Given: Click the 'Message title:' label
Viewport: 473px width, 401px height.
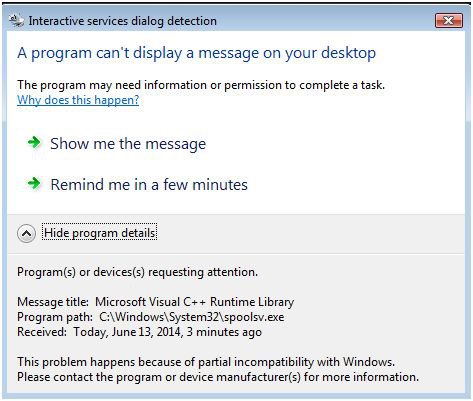Looking at the screenshot, I should [53, 302].
